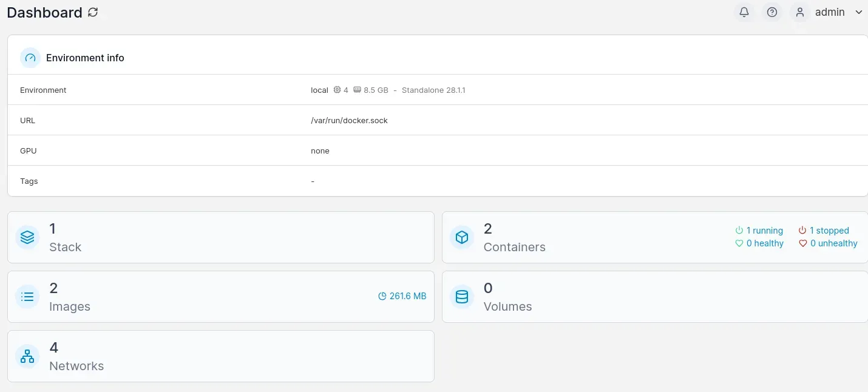The image size is (868, 392).
Task: Expand the admin dropdown chevron
Action: click(x=858, y=12)
